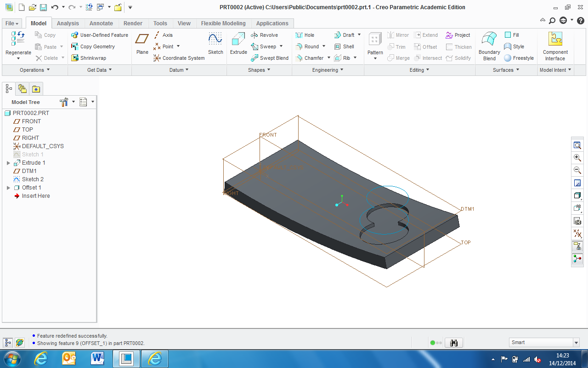
Task: Open the Shapes group dropdown
Action: [259, 70]
